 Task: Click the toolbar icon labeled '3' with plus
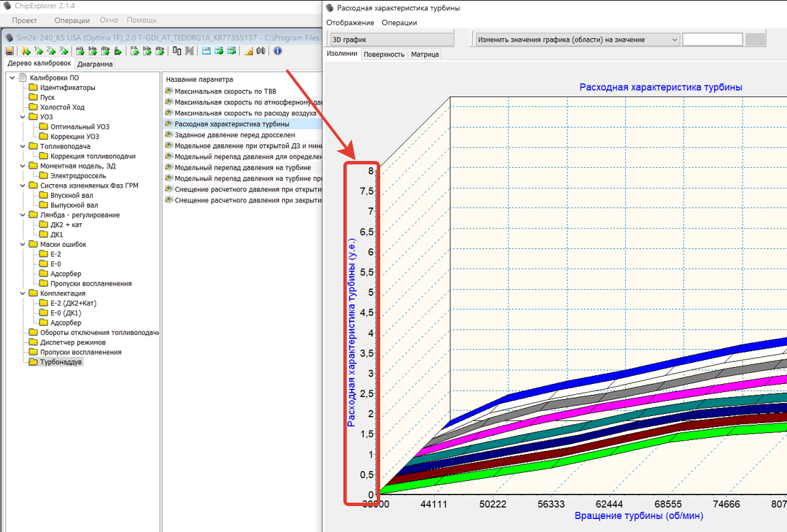(x=63, y=50)
